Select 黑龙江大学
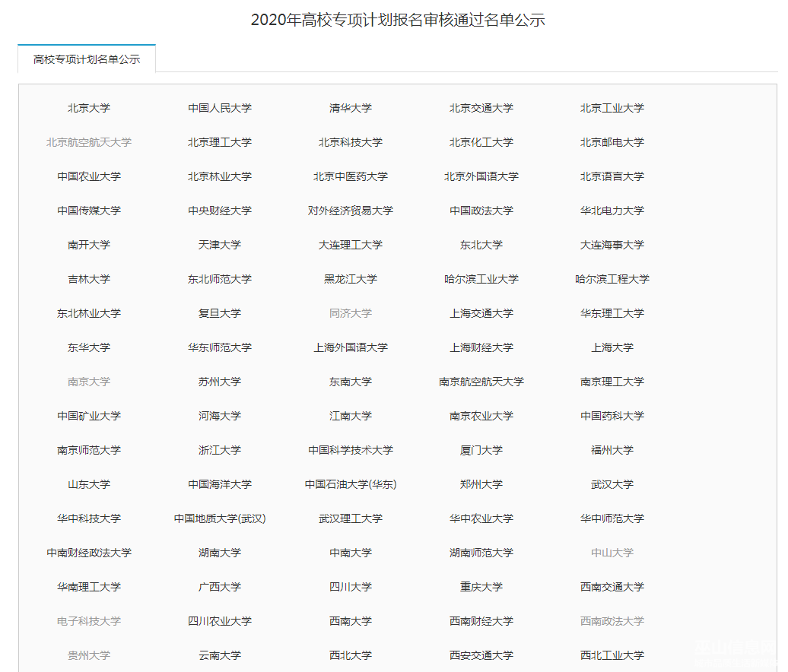Image resolution: width=788 pixels, height=672 pixels. (351, 279)
